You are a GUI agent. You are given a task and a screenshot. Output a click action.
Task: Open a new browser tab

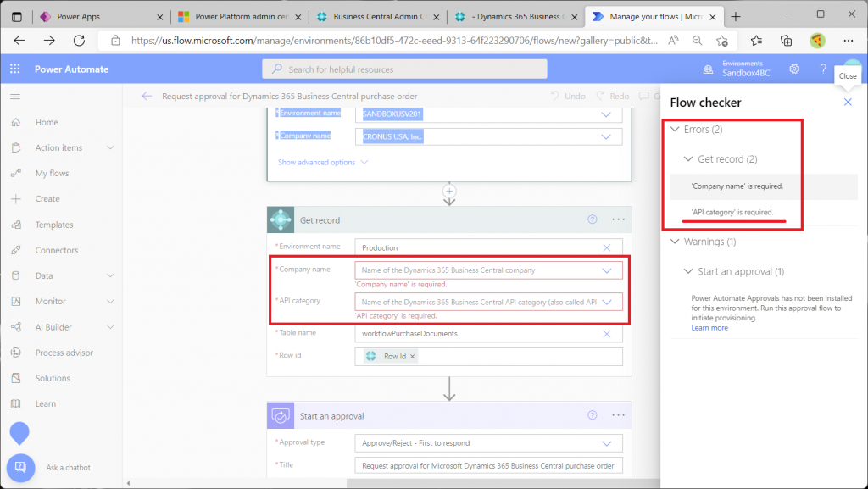[x=736, y=17]
